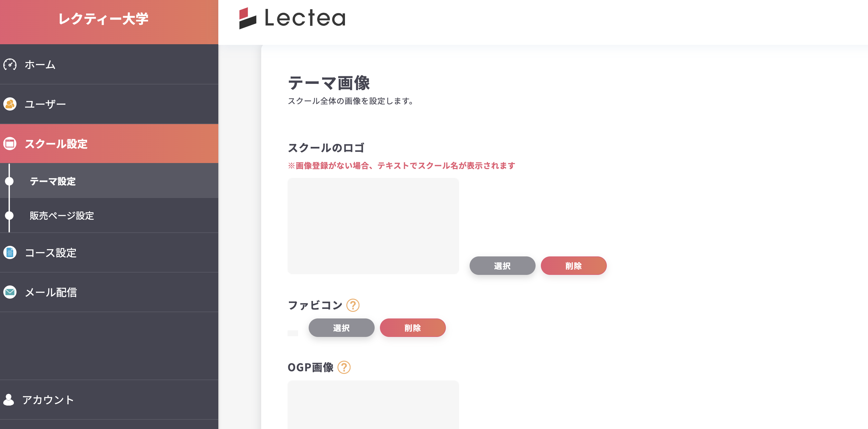Click the school logo image placeholder

click(x=373, y=226)
